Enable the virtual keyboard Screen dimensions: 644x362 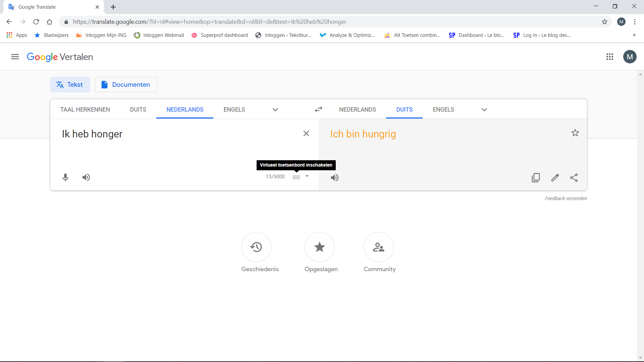296,177
